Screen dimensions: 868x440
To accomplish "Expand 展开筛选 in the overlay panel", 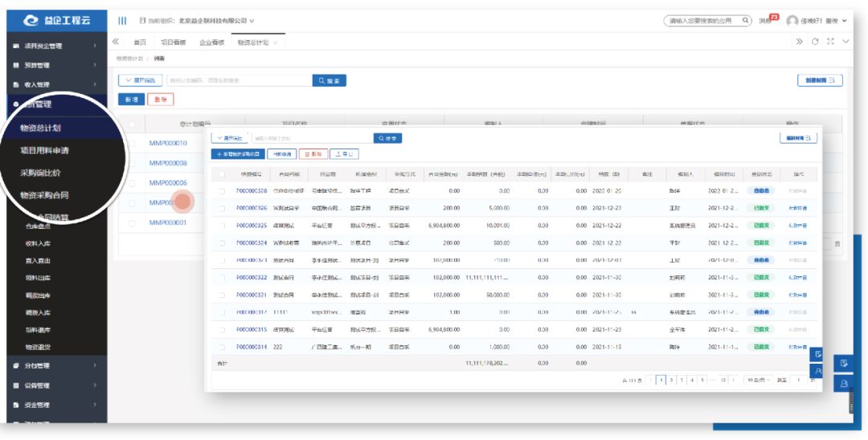I will coord(230,138).
